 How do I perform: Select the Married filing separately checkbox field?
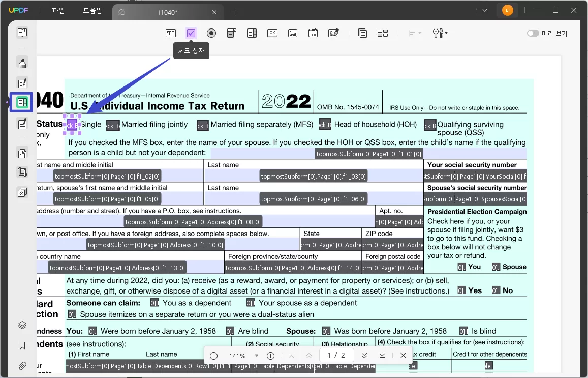coord(202,125)
